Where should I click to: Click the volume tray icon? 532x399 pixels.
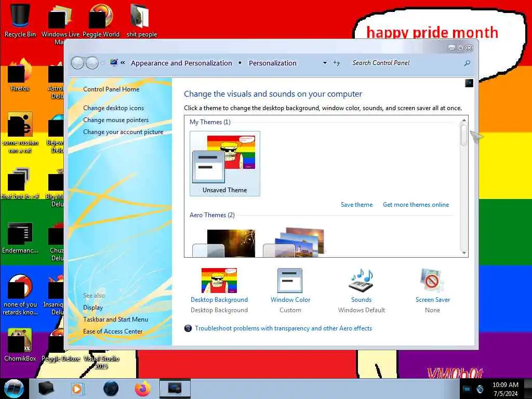(480, 389)
